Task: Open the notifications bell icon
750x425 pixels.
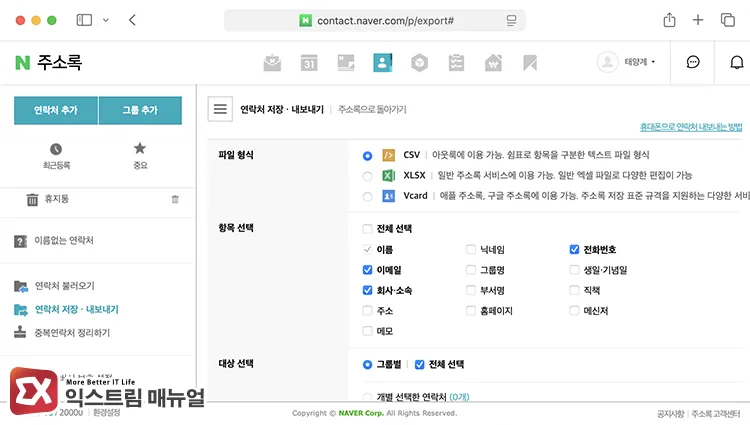Action: [x=737, y=62]
